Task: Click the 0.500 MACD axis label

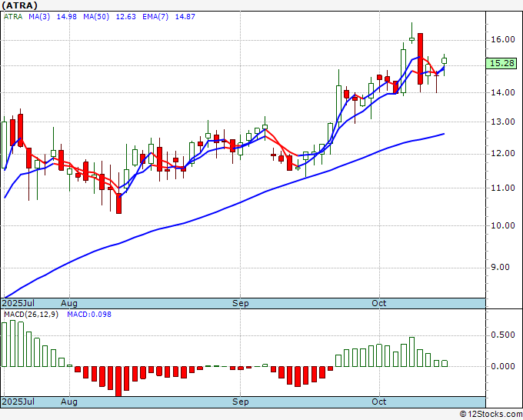Action: click(503, 335)
